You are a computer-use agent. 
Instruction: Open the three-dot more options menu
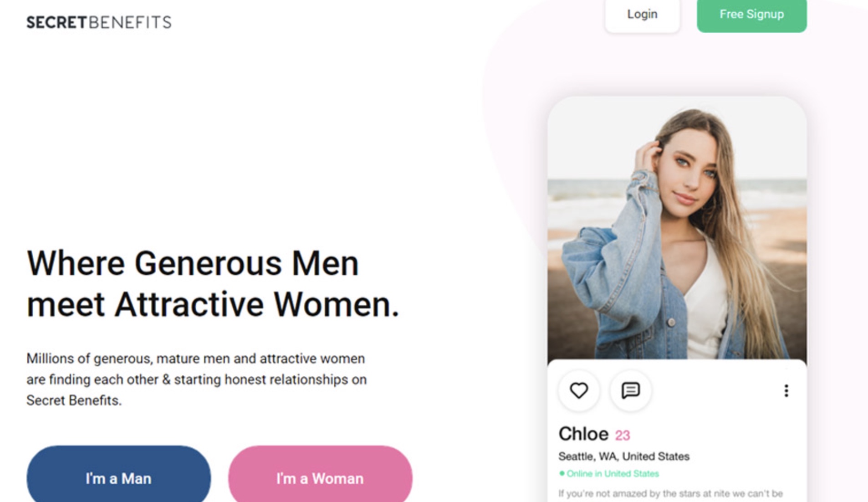click(786, 391)
